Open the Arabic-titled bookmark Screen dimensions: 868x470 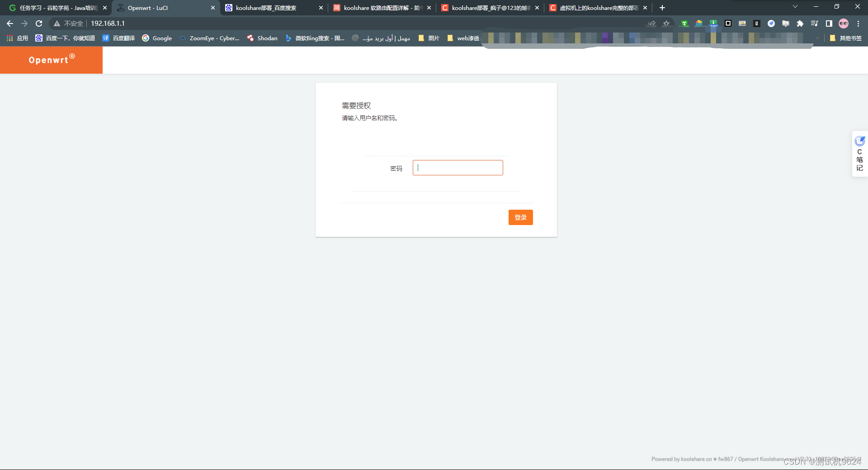[381, 38]
